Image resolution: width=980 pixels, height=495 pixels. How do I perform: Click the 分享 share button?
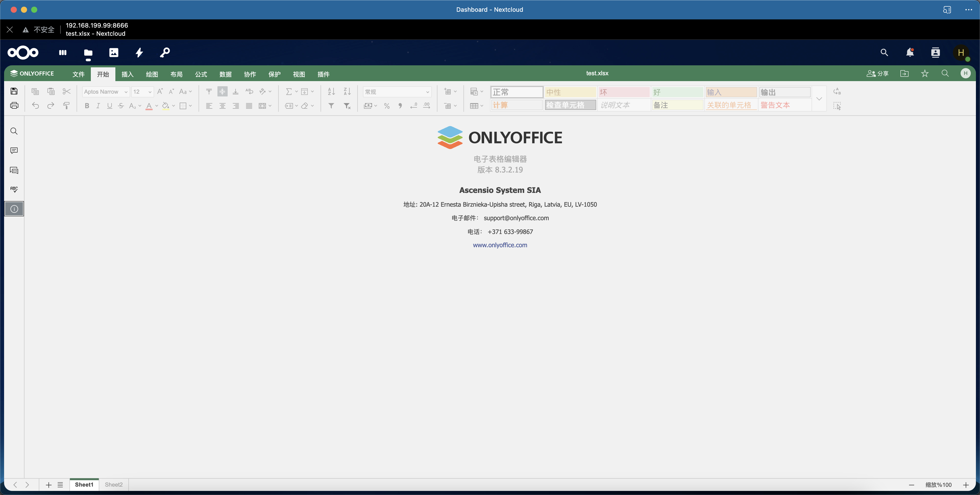pos(877,73)
